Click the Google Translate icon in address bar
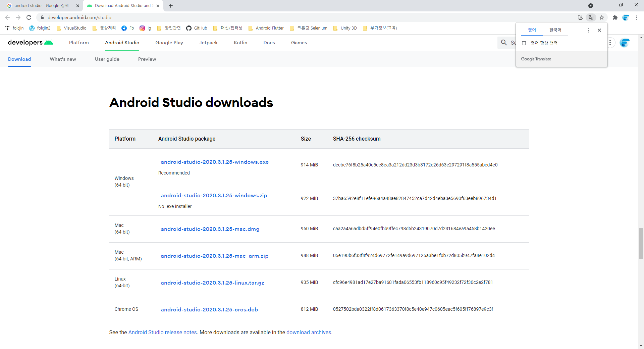Viewport: 644px width, 349px height. point(591,17)
